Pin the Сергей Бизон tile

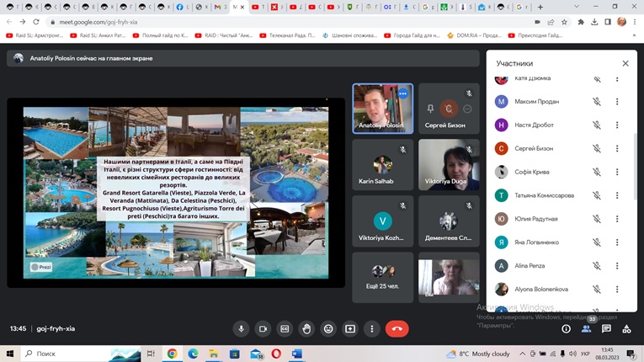point(430,109)
